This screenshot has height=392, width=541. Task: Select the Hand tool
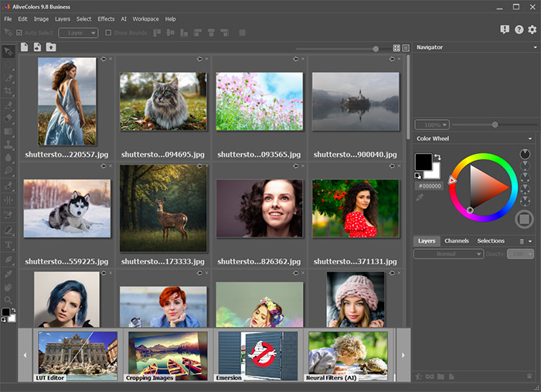click(9, 287)
